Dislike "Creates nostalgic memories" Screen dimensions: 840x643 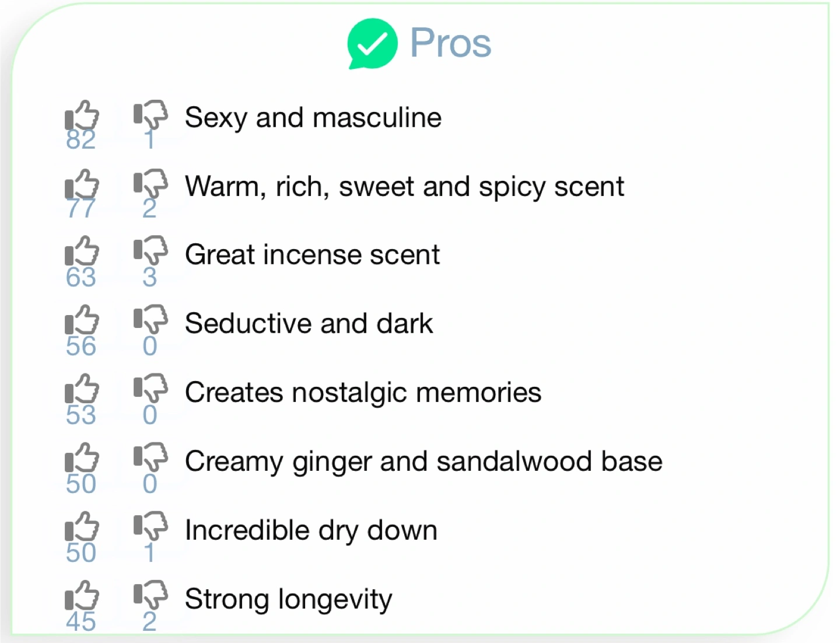pos(150,389)
